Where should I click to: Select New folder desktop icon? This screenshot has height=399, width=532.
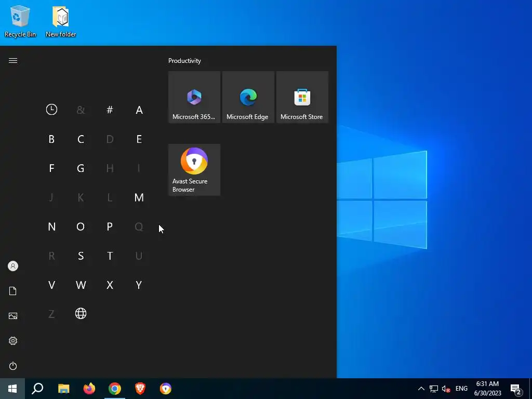(61, 21)
